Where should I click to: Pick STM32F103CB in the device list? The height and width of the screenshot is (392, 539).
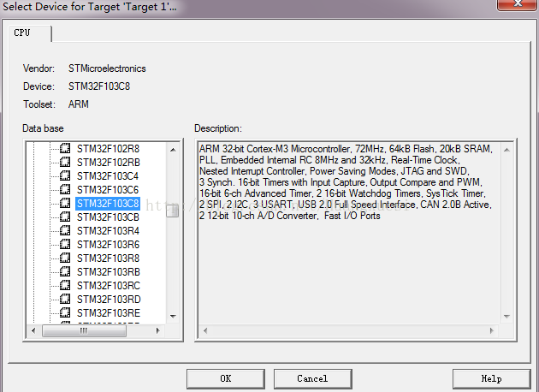[x=108, y=217]
